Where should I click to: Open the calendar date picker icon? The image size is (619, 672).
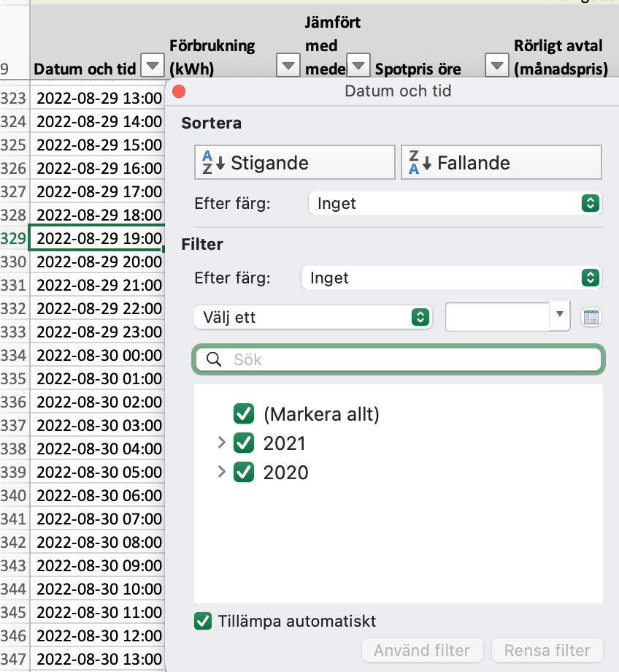click(591, 318)
